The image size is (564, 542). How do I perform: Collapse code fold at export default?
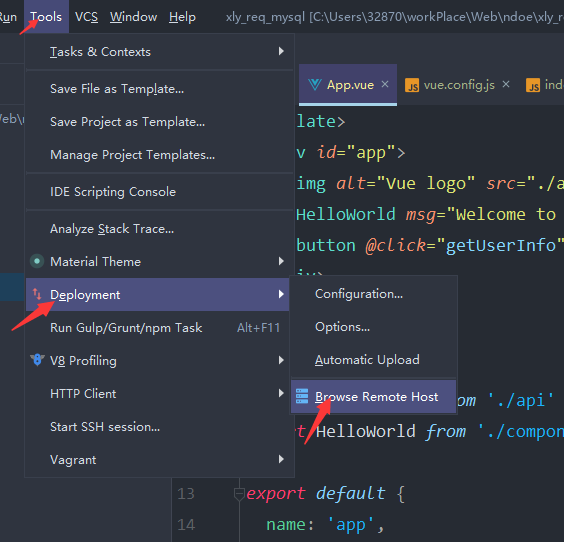point(239,494)
